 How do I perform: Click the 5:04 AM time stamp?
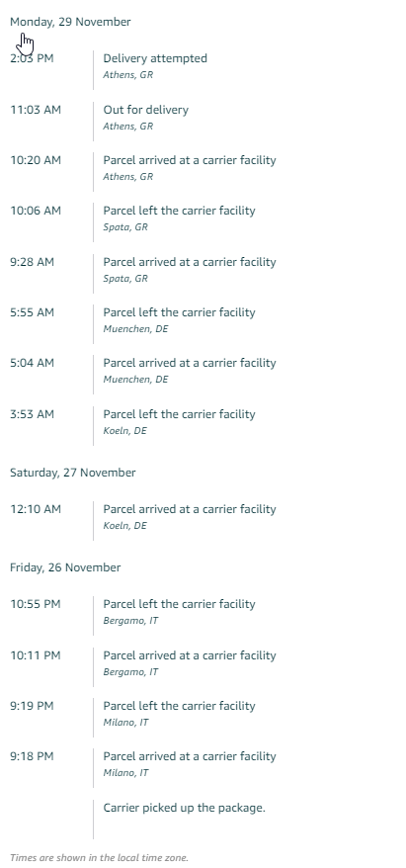click(x=32, y=363)
